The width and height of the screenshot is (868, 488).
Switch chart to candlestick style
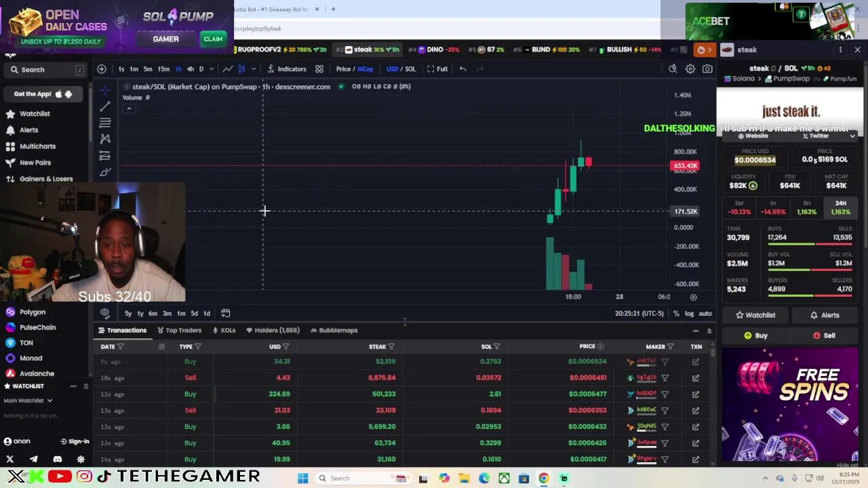[x=241, y=69]
